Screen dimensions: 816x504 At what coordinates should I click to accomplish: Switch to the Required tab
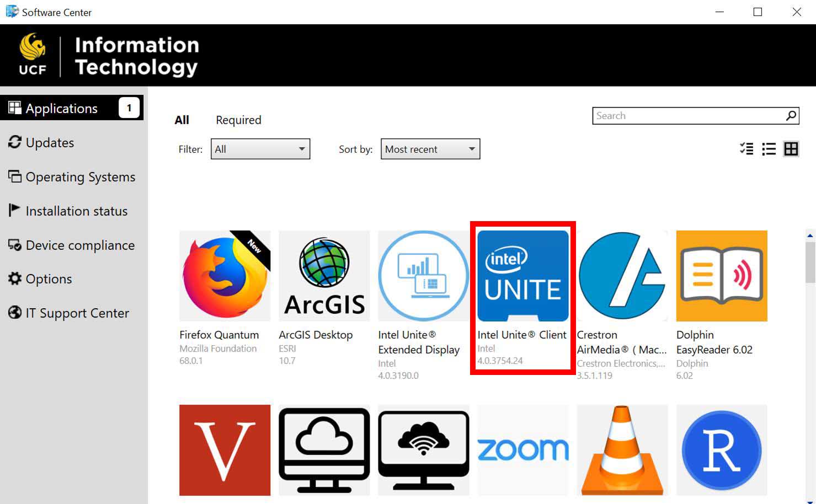tap(238, 120)
